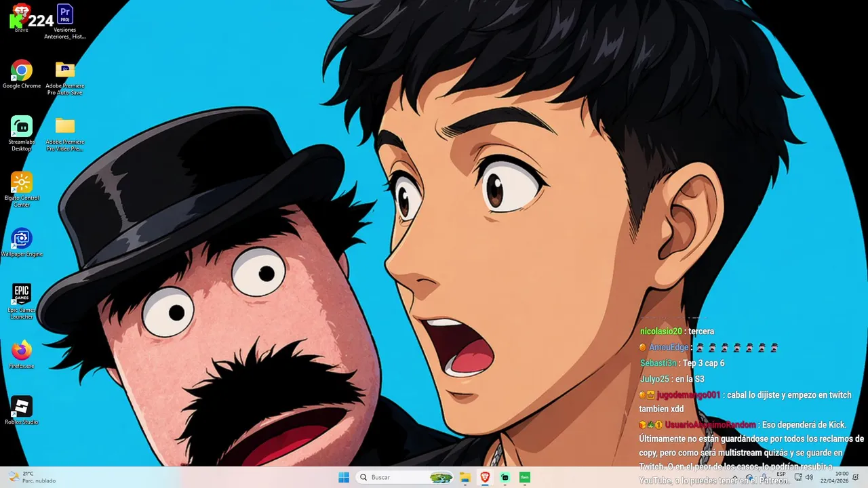
Task: Open the green 'fom' taskbar app
Action: 524,477
